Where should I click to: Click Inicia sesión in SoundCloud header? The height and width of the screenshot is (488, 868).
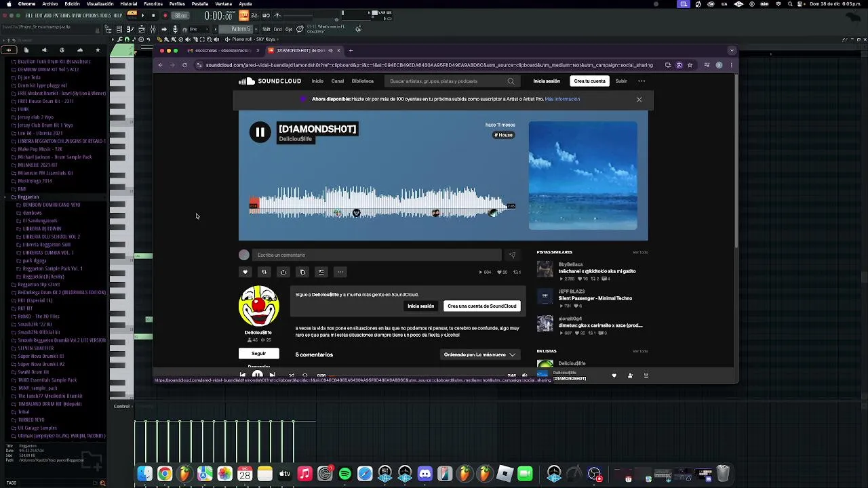point(547,81)
